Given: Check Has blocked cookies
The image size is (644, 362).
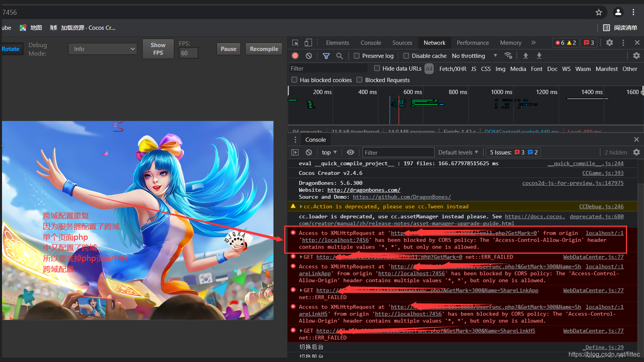Looking at the screenshot, I should point(294,80).
